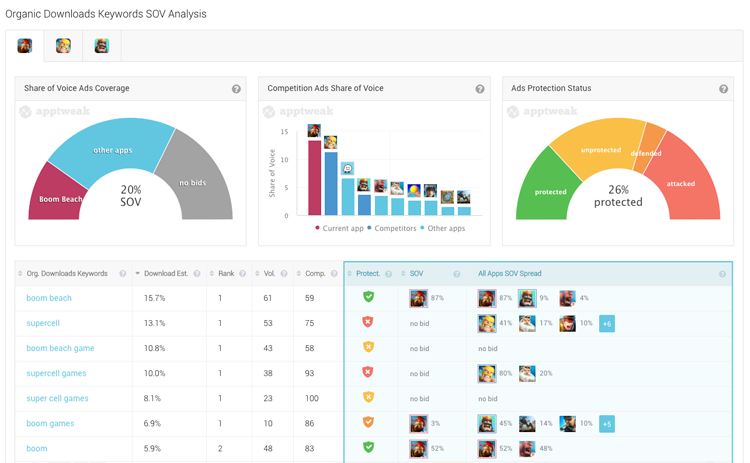Image resolution: width=750 pixels, height=463 pixels.
Task: Click the 15.7% download estimate cell
Action: pyautogui.click(x=154, y=298)
